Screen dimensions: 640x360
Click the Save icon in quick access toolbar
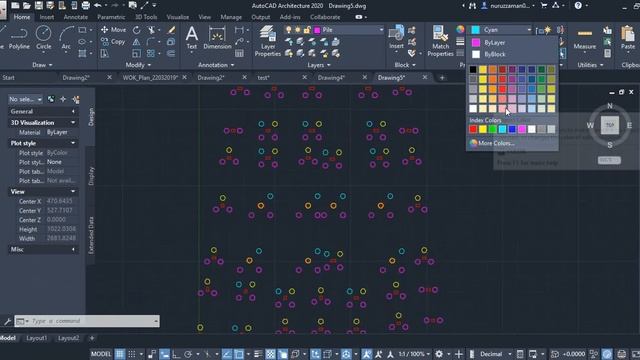(38, 6)
